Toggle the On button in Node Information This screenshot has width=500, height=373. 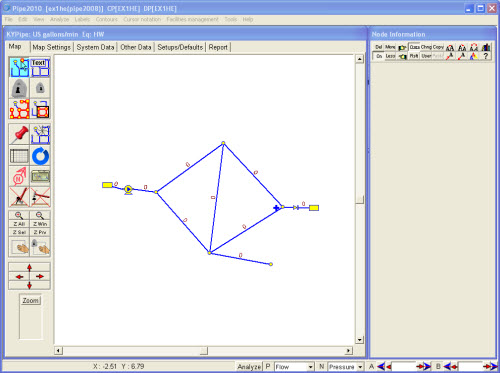pyautogui.click(x=379, y=56)
